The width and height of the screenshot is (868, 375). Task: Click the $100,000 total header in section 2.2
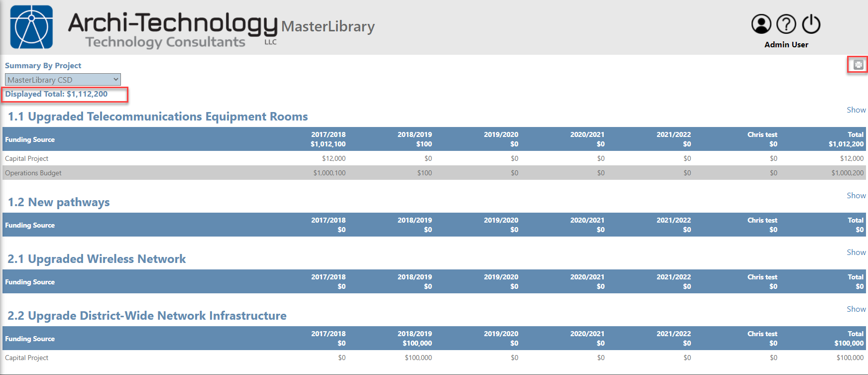tap(849, 343)
